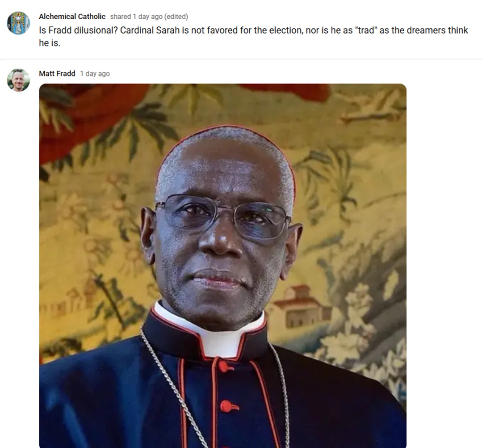
Task: Open Alchemical Catholic's profile avatar
Action: (18, 23)
